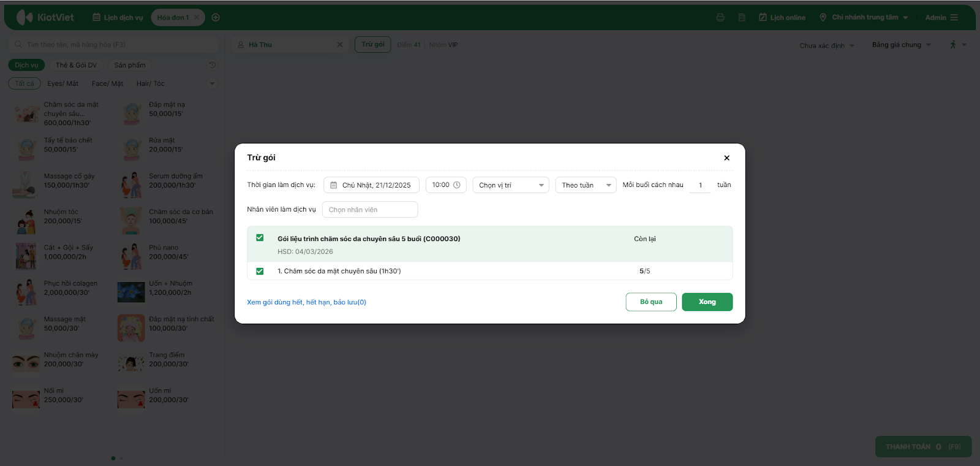
Task: Switch to the Hóa đơn 1 tab
Action: point(173,18)
